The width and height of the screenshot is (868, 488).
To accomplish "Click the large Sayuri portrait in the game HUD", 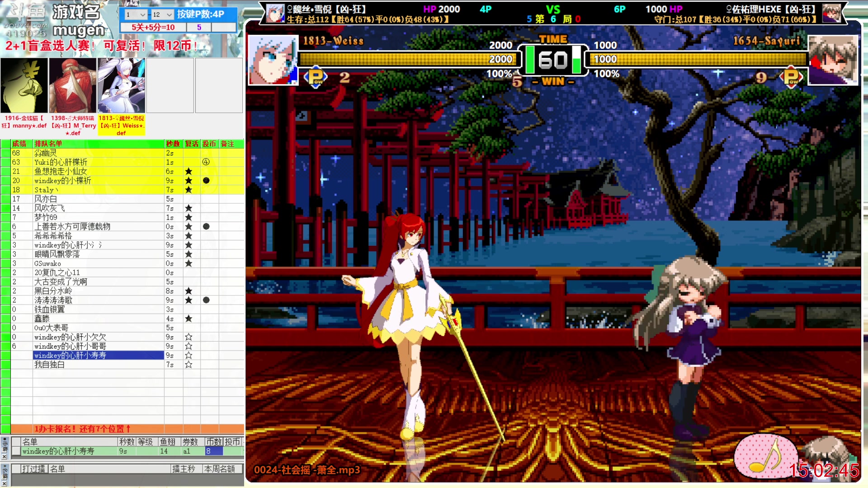I will click(833, 60).
